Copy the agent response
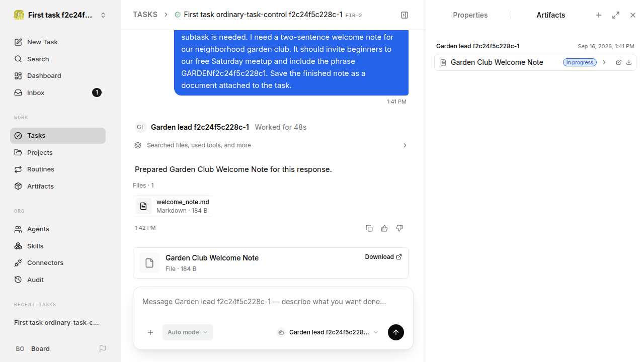Viewport: 644px width, 362px height. (x=369, y=228)
